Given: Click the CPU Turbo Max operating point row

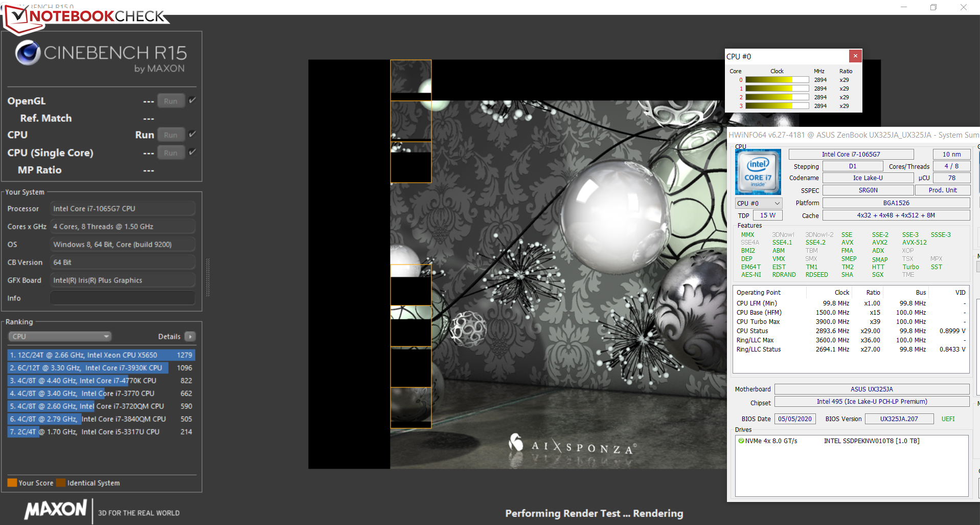Looking at the screenshot, I should coord(851,321).
